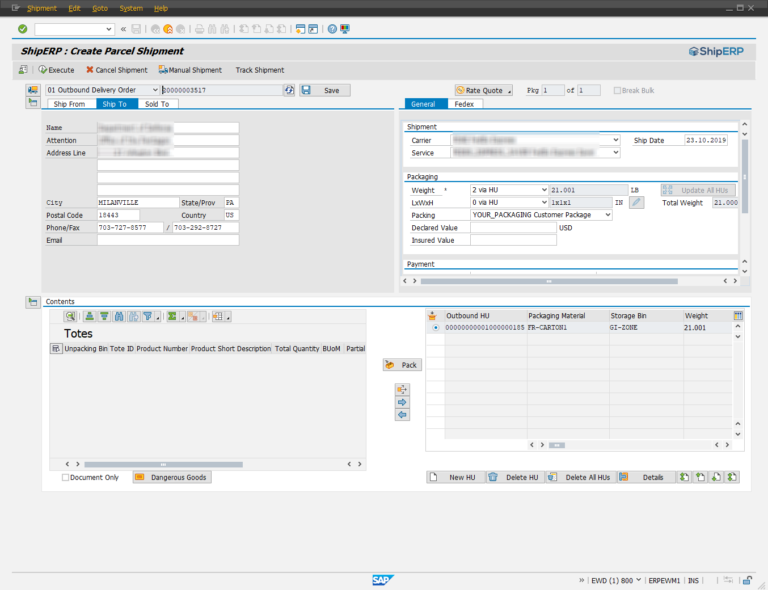Image resolution: width=768 pixels, height=590 pixels.
Task: Click the refresh icon beside the delivery number
Action: (x=289, y=90)
